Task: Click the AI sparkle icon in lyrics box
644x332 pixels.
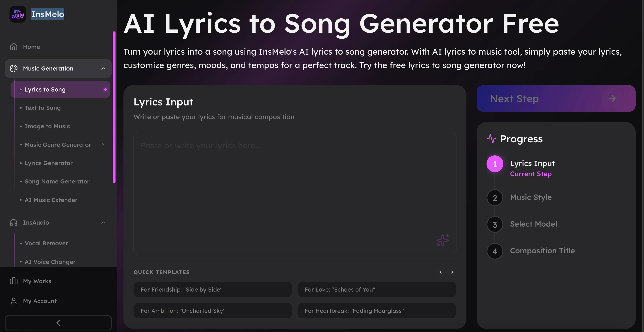Action: pyautogui.click(x=443, y=240)
